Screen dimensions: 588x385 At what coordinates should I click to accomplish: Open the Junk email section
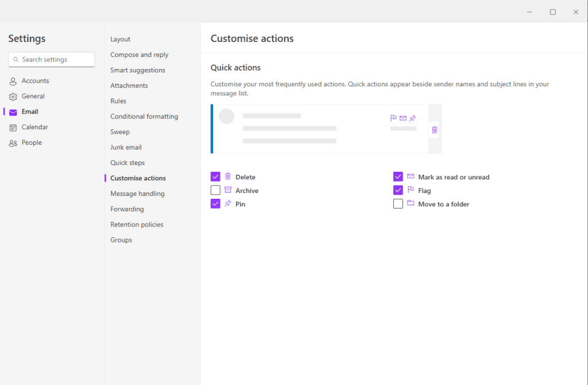[126, 147]
